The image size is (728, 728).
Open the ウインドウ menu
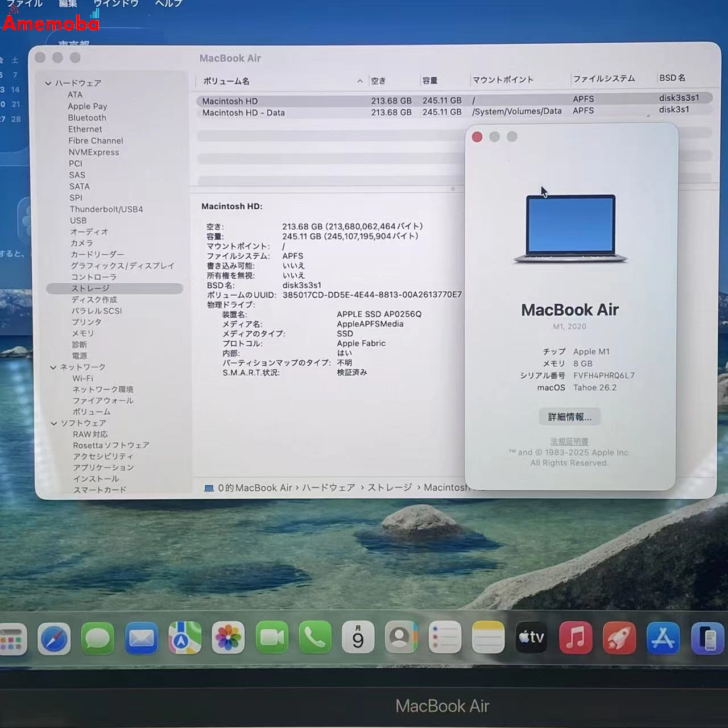115,4
